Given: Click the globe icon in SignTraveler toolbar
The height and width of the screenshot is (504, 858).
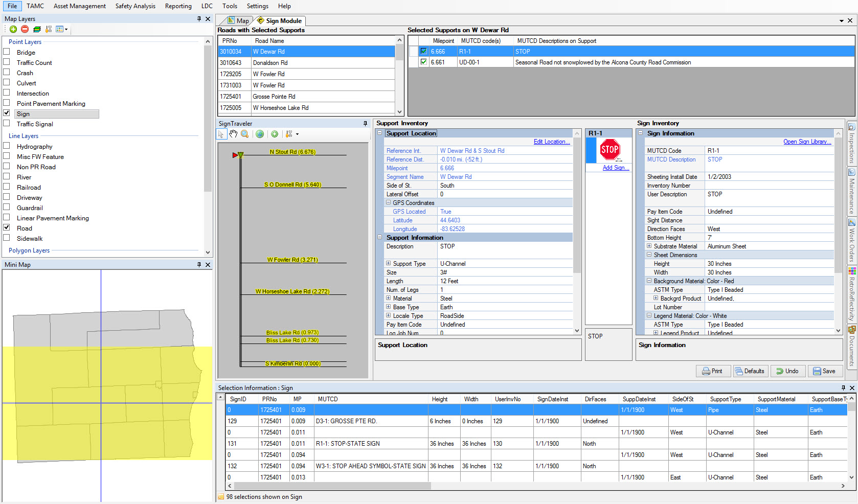Looking at the screenshot, I should pos(260,134).
